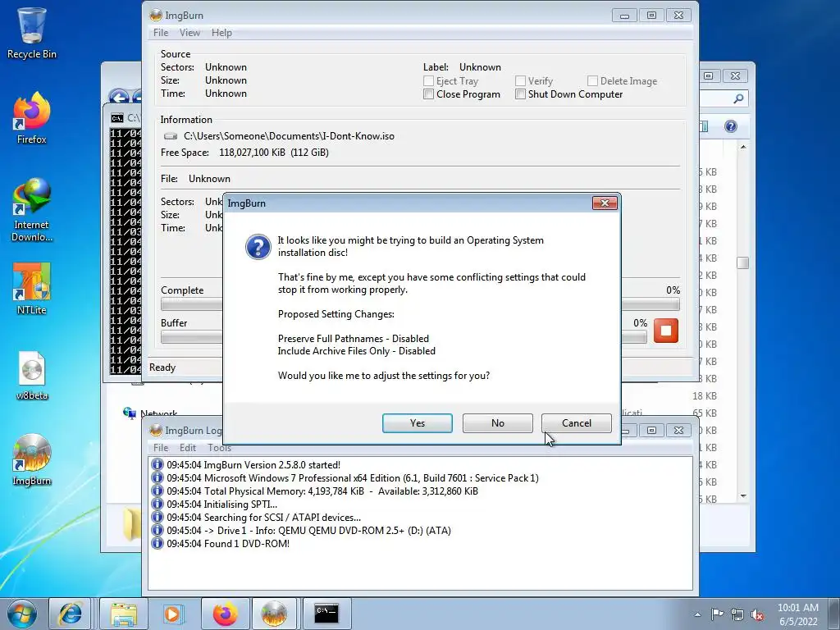
Task: Open Edit menu in ImgBurn Log window
Action: coord(188,448)
